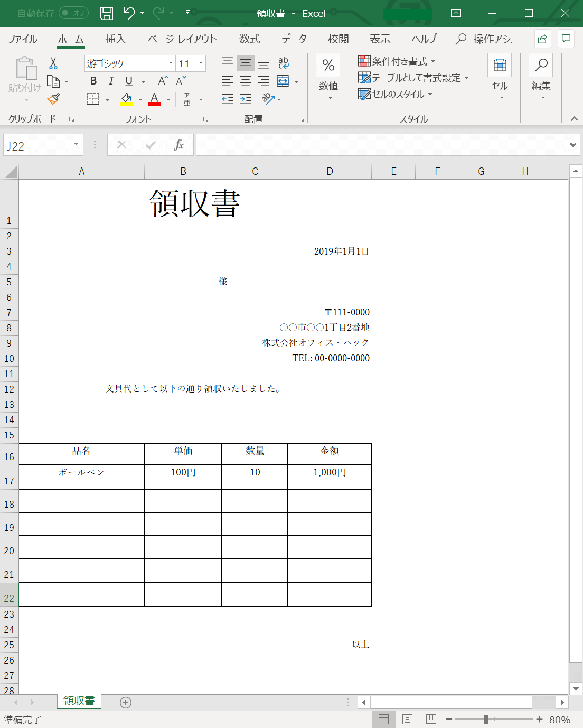Toggle Wrap Text icon

[284, 63]
